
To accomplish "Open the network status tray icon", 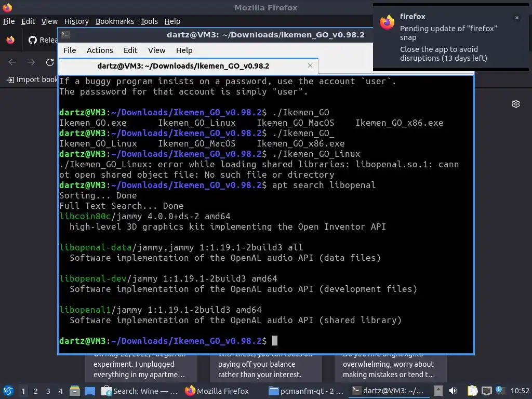I will click(486, 391).
